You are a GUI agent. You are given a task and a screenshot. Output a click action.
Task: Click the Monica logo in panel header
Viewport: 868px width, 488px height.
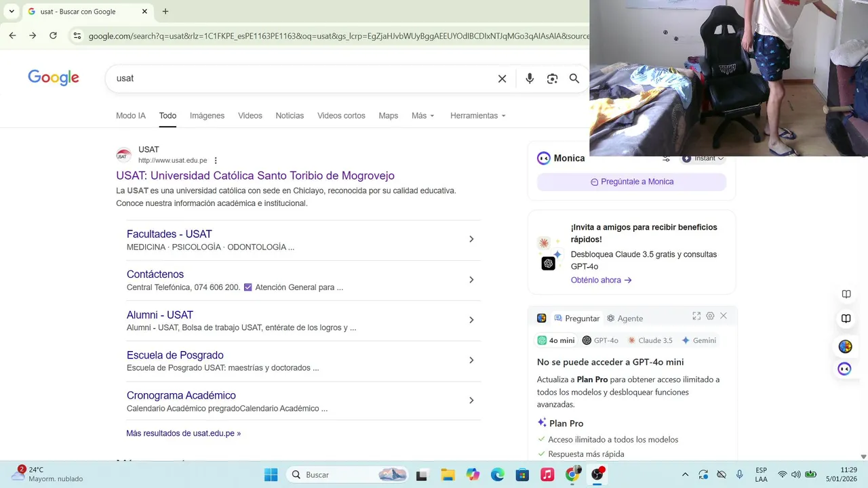coord(544,158)
